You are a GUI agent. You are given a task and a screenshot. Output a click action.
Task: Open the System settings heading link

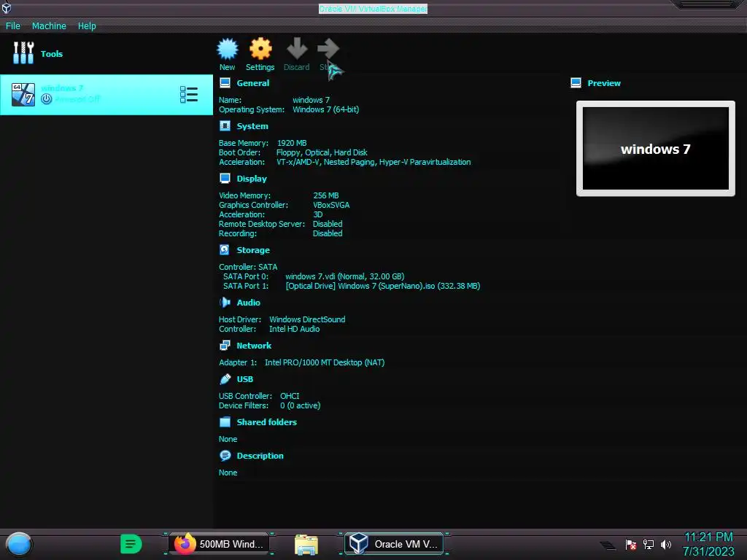252,126
